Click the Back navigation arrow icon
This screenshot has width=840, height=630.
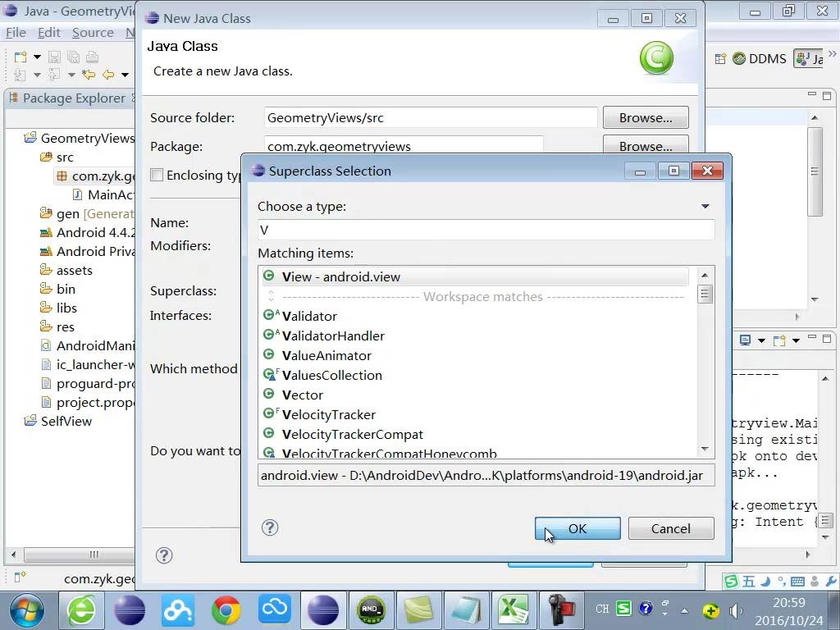[108, 75]
